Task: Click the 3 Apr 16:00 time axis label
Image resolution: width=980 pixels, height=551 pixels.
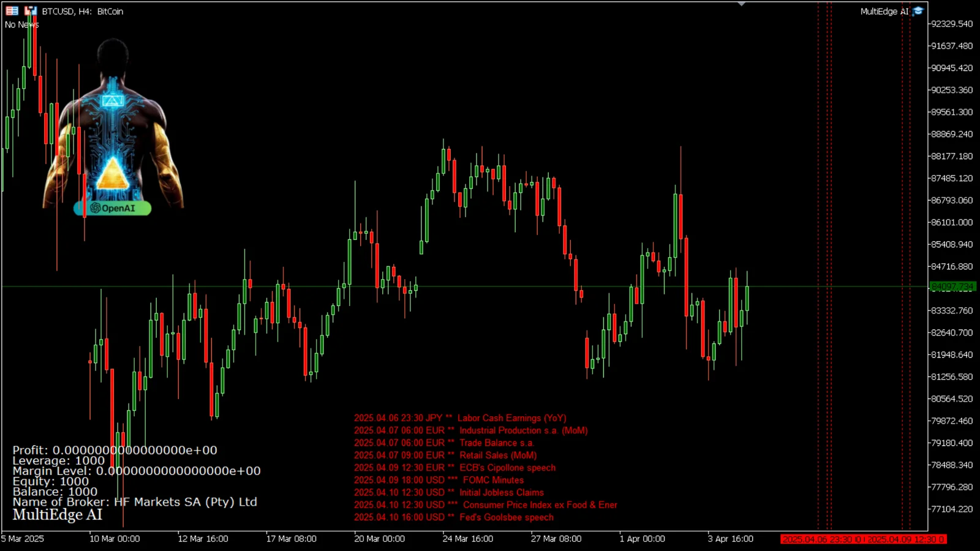Action: 731,539
